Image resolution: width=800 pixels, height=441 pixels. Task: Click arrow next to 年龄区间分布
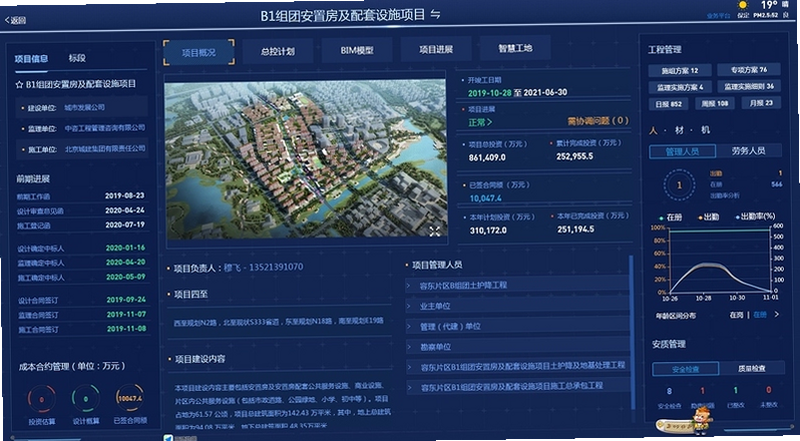pos(777,314)
